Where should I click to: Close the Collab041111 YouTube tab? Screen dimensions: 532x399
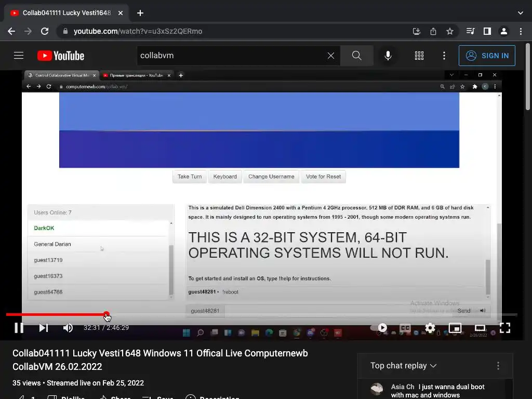121,13
